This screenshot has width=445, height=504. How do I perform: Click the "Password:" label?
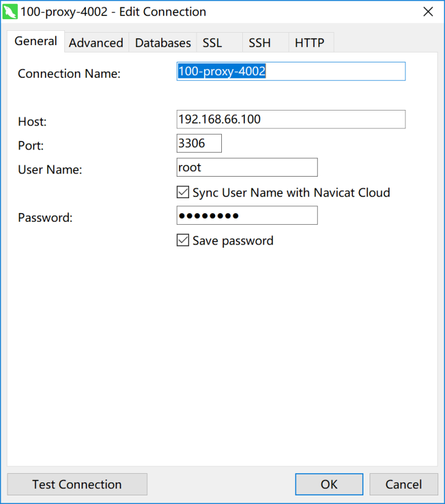point(45,217)
